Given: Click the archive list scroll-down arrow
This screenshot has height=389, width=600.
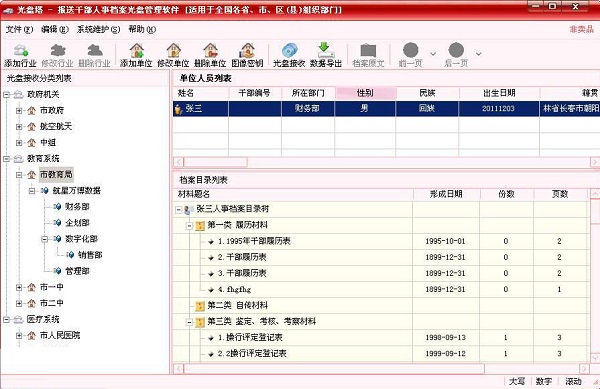Looking at the screenshot, I should (x=595, y=358).
